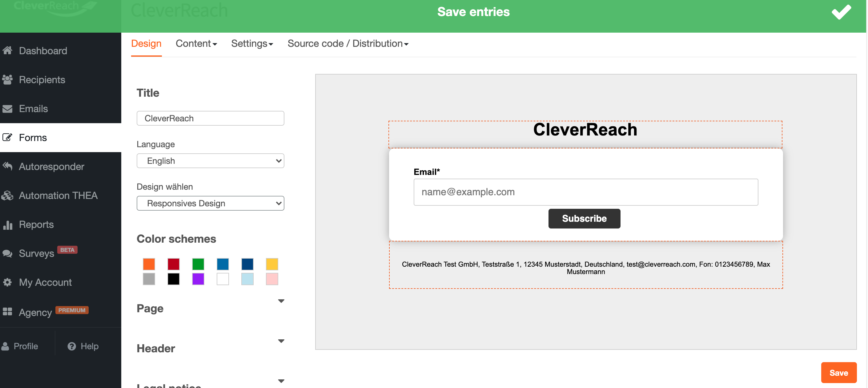Pick the purple color scheme swatch

point(198,279)
